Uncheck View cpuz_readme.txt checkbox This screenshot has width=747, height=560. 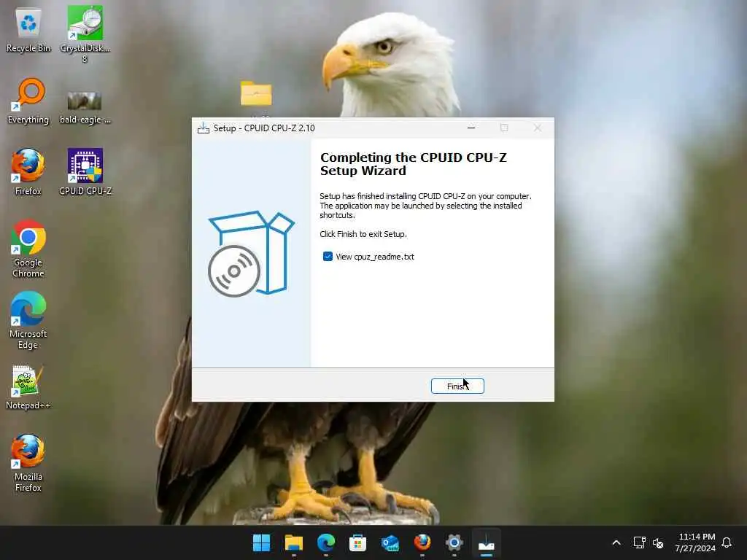tap(328, 257)
